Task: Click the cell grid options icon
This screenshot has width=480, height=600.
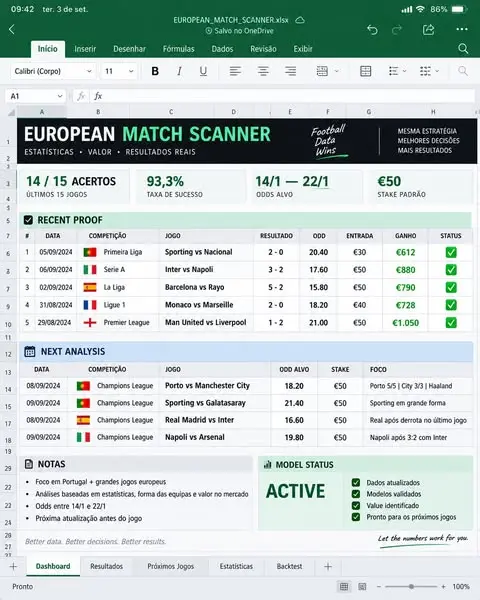Action: coord(425,71)
